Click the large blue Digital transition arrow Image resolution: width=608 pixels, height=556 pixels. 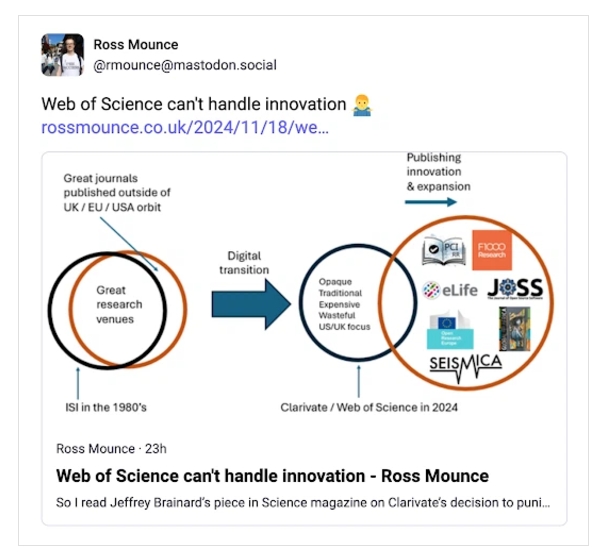click(x=251, y=304)
